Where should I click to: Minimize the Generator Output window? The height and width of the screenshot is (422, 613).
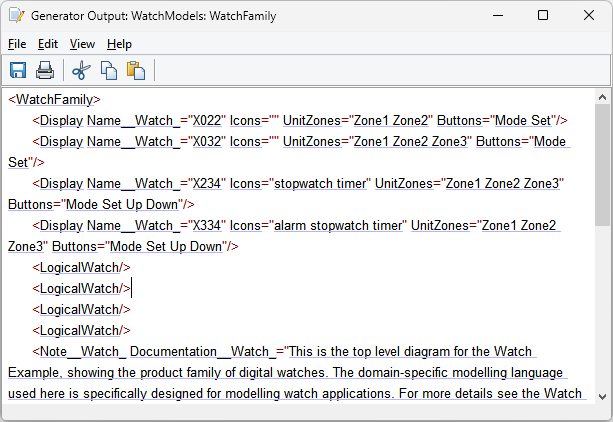coord(498,16)
